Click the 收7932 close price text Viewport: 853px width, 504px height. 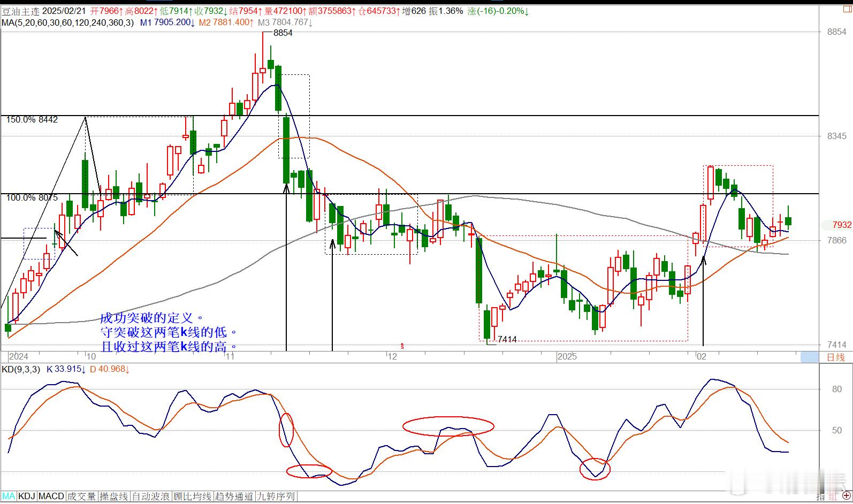pyautogui.click(x=210, y=11)
